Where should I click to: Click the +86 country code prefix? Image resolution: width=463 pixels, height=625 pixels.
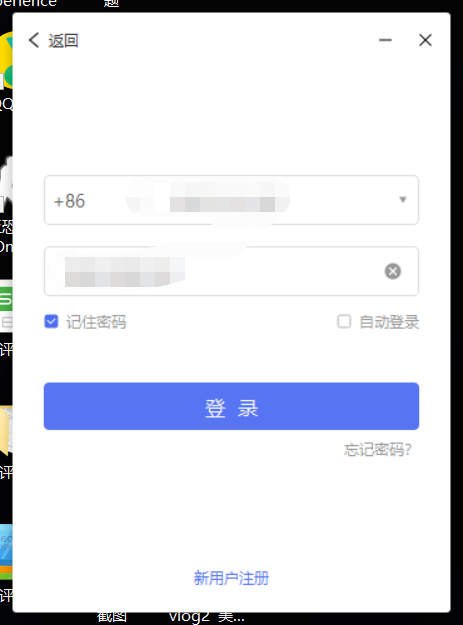coord(69,200)
